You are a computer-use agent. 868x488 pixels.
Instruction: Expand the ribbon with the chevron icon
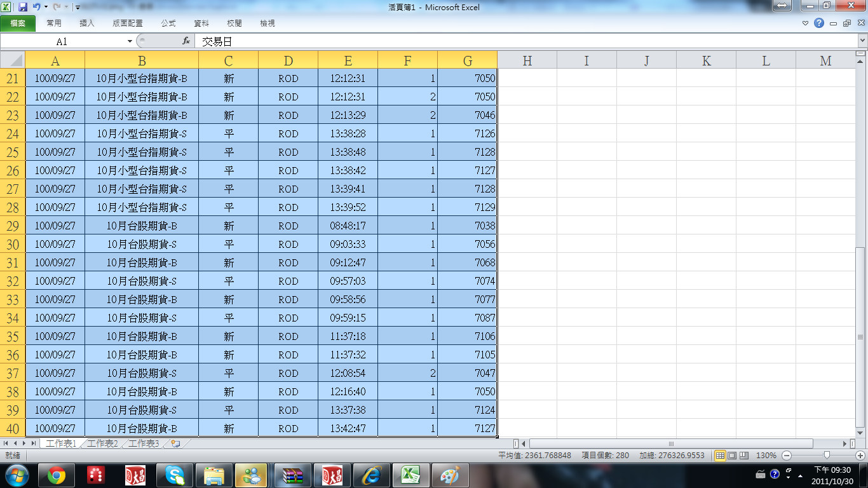pyautogui.click(x=806, y=24)
